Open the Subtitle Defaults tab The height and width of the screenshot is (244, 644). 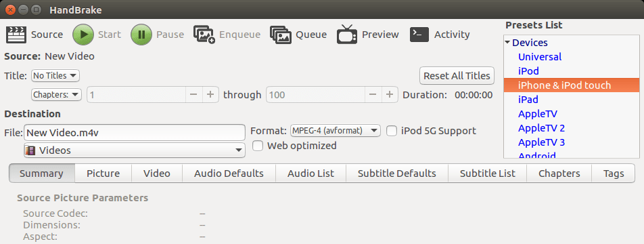pos(396,174)
